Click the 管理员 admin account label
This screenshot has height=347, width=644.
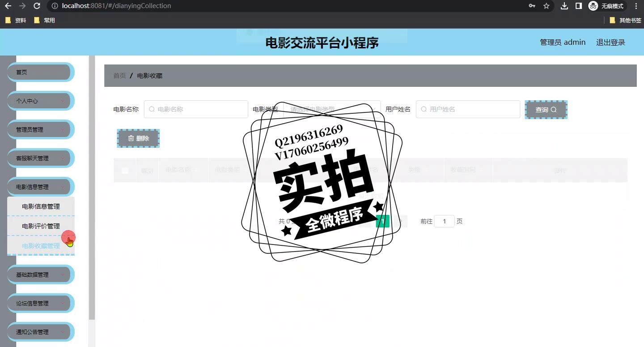(563, 42)
